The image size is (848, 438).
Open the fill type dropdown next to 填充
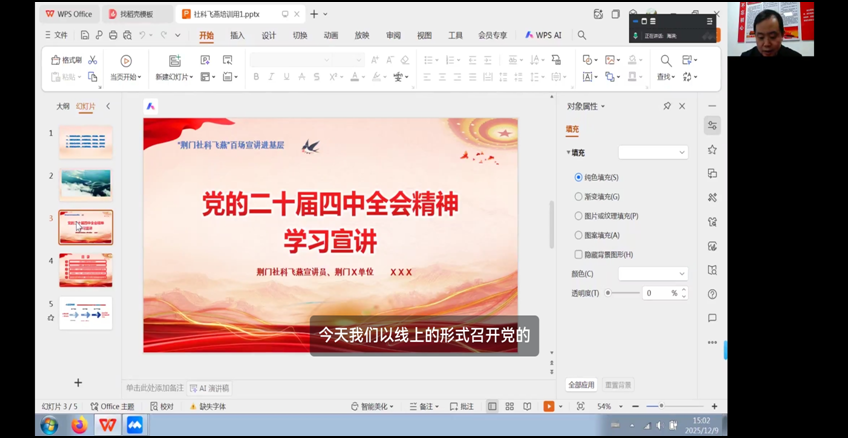pos(652,152)
